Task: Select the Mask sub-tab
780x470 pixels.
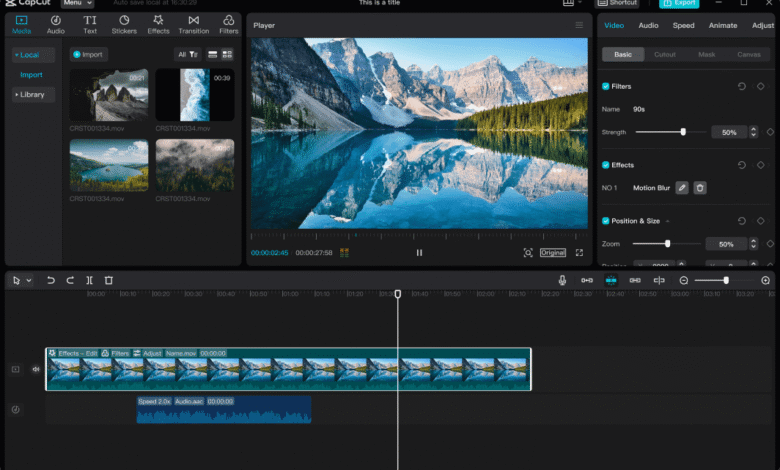Action: click(x=706, y=54)
